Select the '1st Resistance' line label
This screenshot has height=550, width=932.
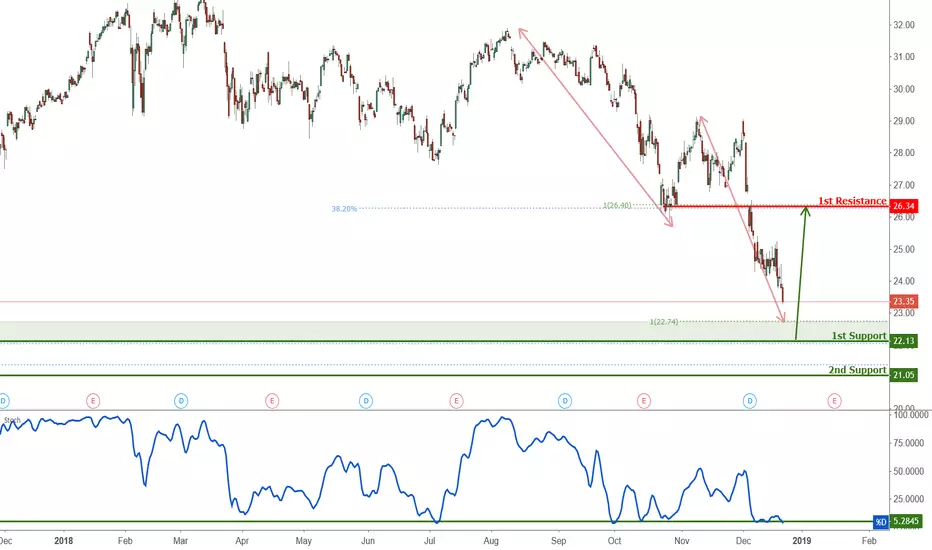coord(852,201)
